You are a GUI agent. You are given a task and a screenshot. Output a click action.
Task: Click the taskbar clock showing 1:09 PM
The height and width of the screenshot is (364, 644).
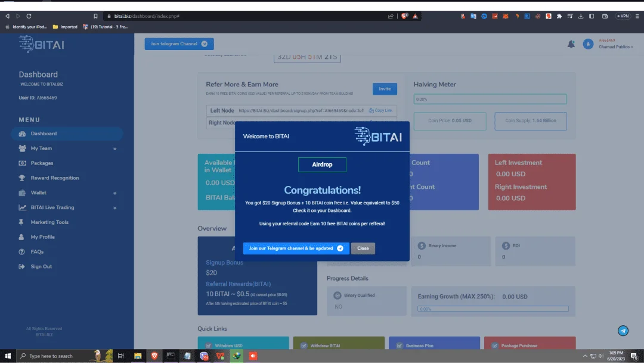click(615, 356)
